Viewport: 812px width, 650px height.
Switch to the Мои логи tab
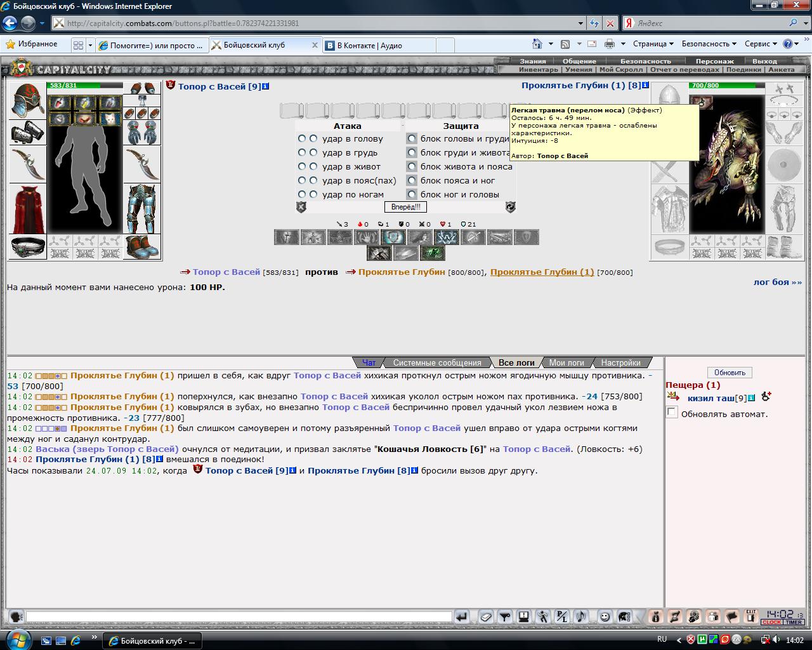pyautogui.click(x=566, y=362)
